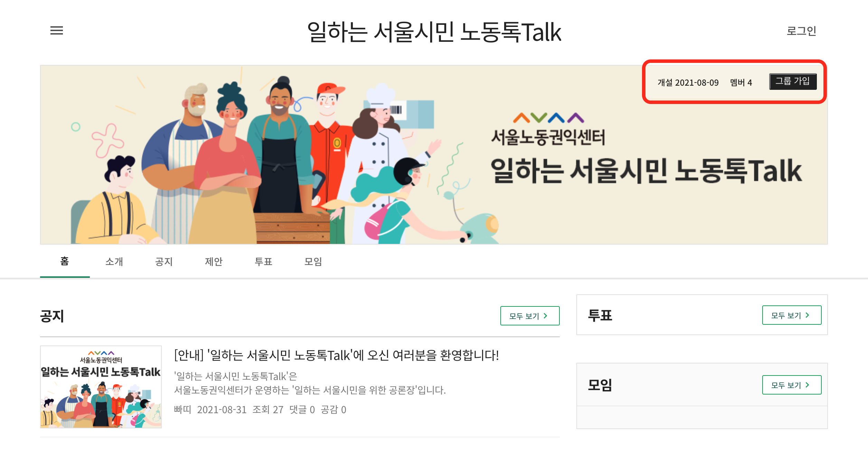Go to the 제안 tab
Screen dimensions: 868x465
coord(214,262)
